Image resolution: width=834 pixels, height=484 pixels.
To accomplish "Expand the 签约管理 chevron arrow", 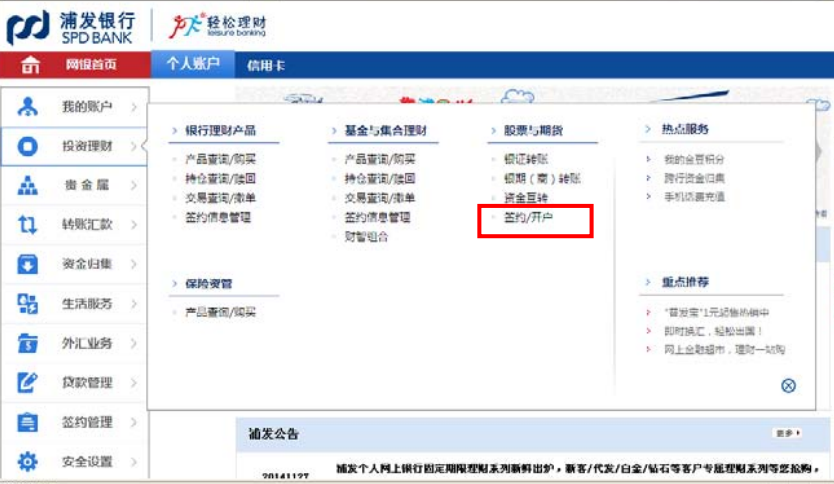I will click(134, 423).
